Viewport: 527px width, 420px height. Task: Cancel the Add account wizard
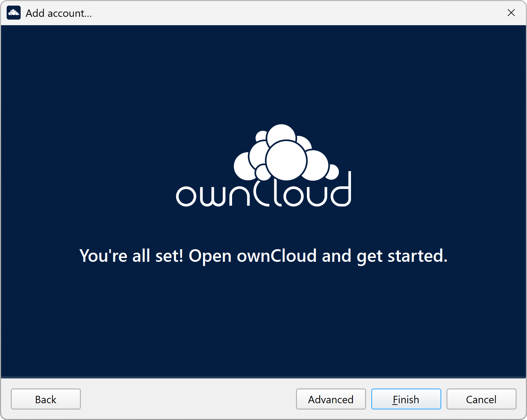click(x=481, y=399)
